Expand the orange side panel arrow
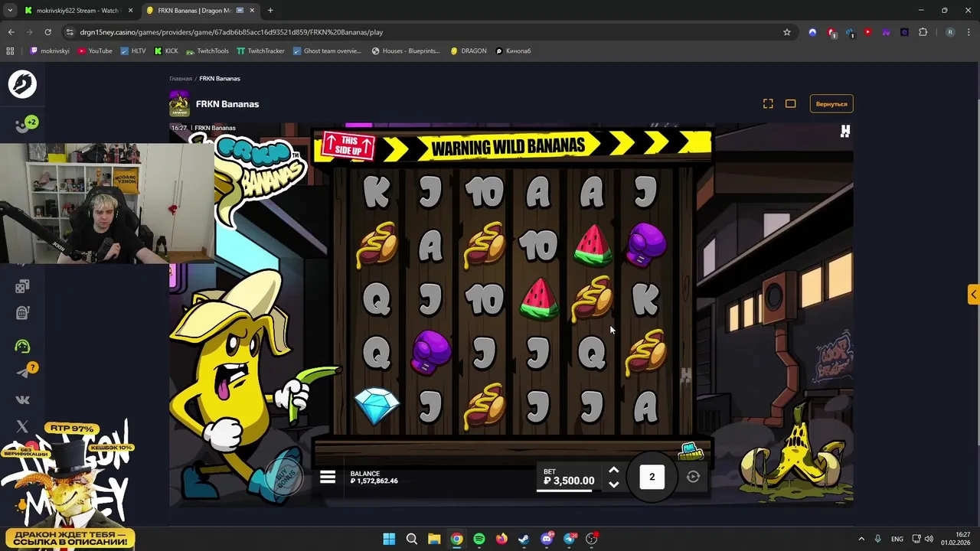 (973, 295)
